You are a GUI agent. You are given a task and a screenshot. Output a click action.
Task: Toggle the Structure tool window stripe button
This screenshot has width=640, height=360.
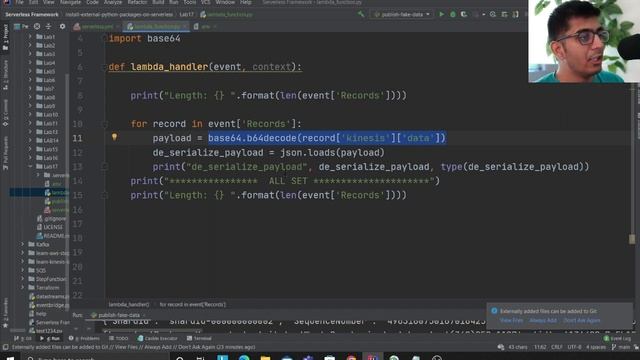coord(5,75)
